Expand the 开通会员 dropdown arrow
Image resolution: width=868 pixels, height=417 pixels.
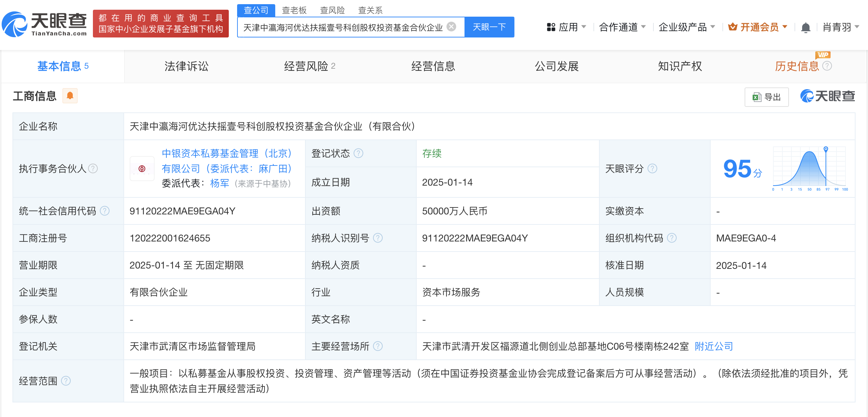pyautogui.click(x=785, y=27)
